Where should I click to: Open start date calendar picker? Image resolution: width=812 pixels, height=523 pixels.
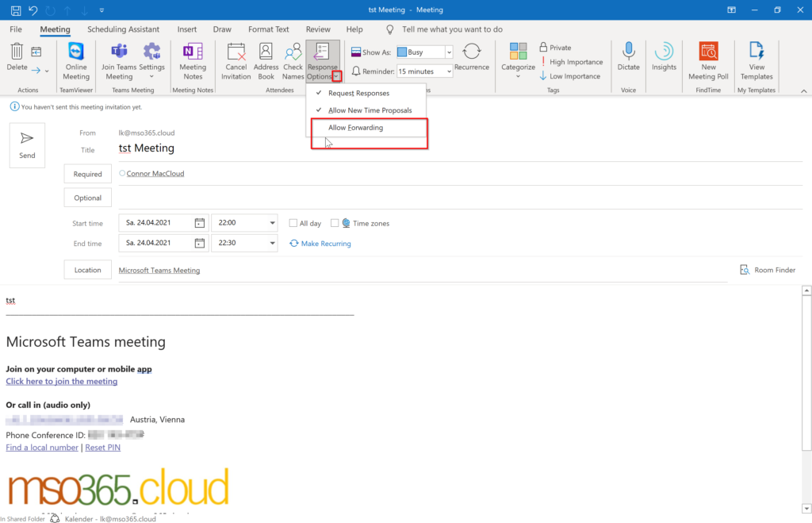tap(199, 223)
